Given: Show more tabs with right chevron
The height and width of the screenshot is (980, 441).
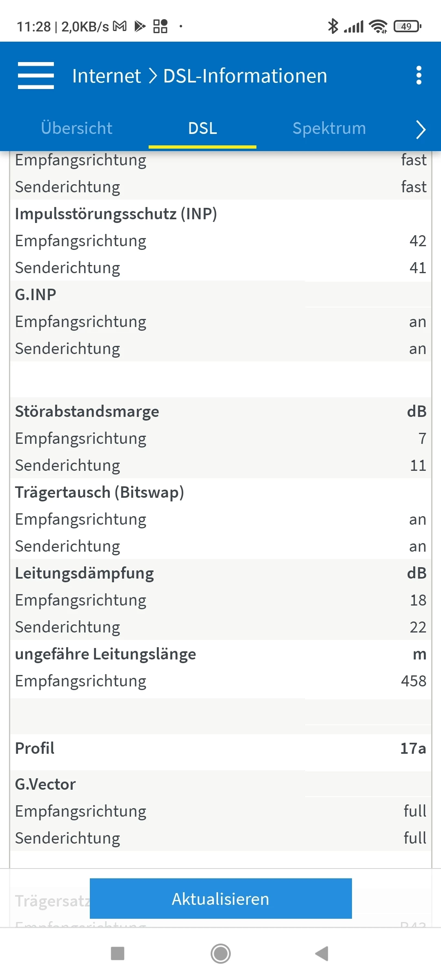Looking at the screenshot, I should (421, 129).
